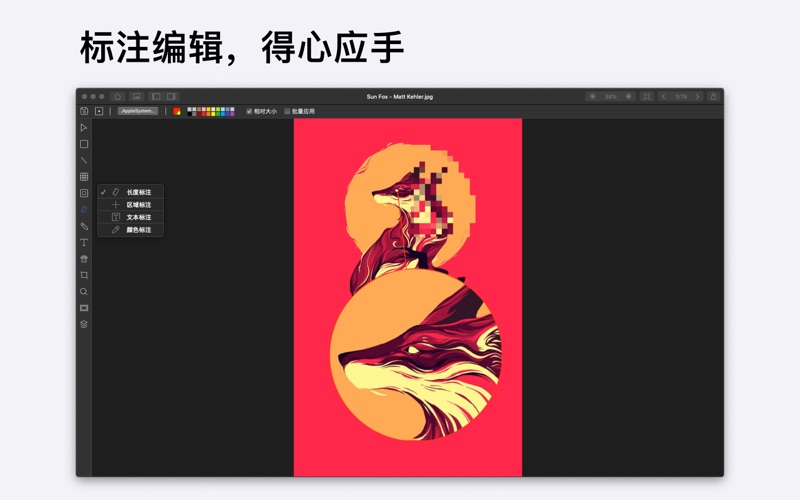Viewport: 800px width, 500px height.
Task: Select the crop tool
Action: (x=84, y=275)
